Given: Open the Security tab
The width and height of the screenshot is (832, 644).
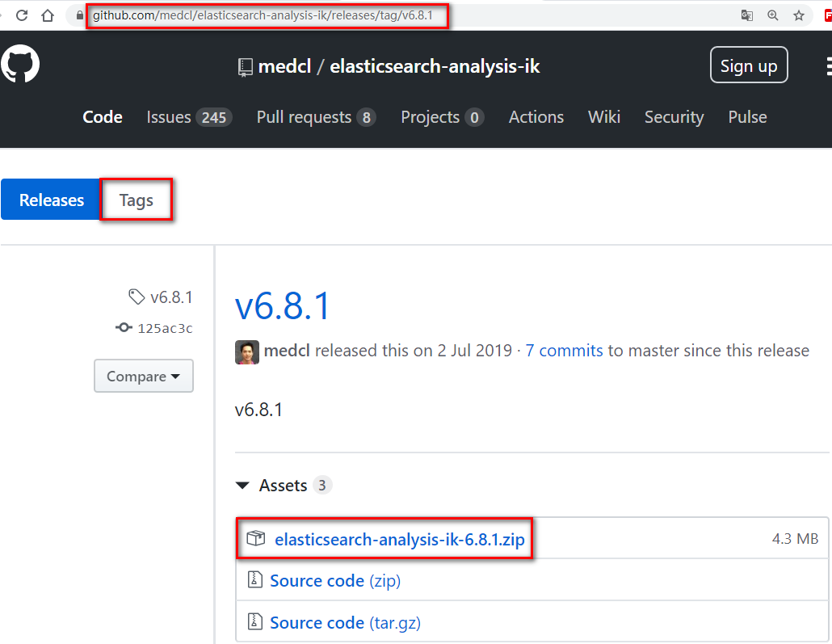Looking at the screenshot, I should [x=674, y=117].
